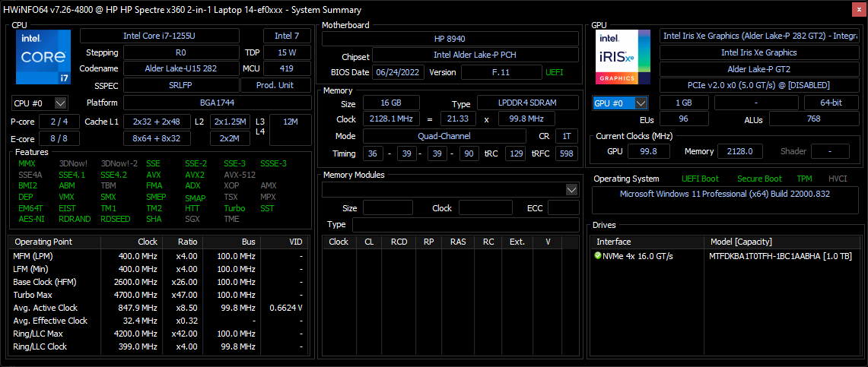Click the Alder Lake-P GT2 GPU field
This screenshot has width=868, height=367.
(x=758, y=69)
